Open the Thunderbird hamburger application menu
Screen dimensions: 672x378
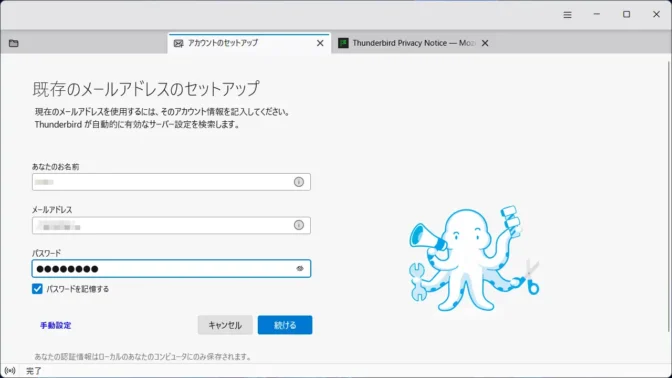(567, 15)
